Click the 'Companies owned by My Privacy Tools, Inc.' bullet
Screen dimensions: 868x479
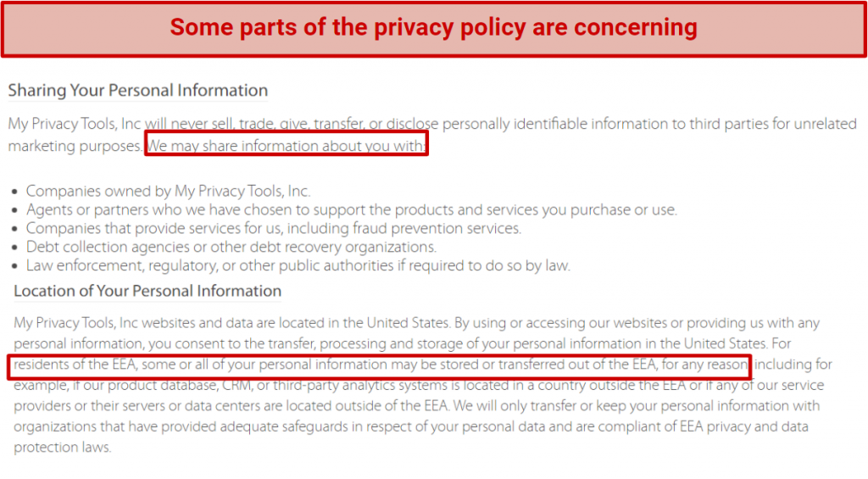tap(169, 191)
